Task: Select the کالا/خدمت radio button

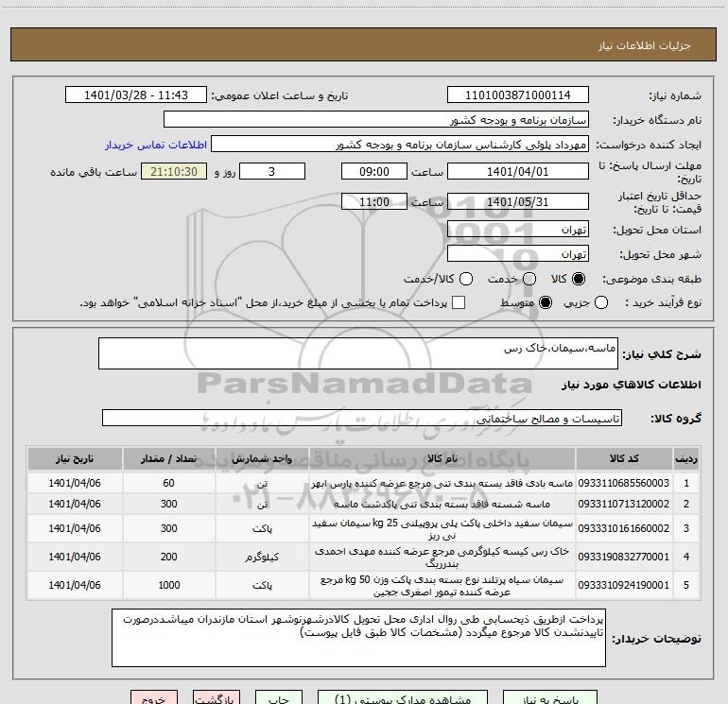Action: (x=466, y=279)
